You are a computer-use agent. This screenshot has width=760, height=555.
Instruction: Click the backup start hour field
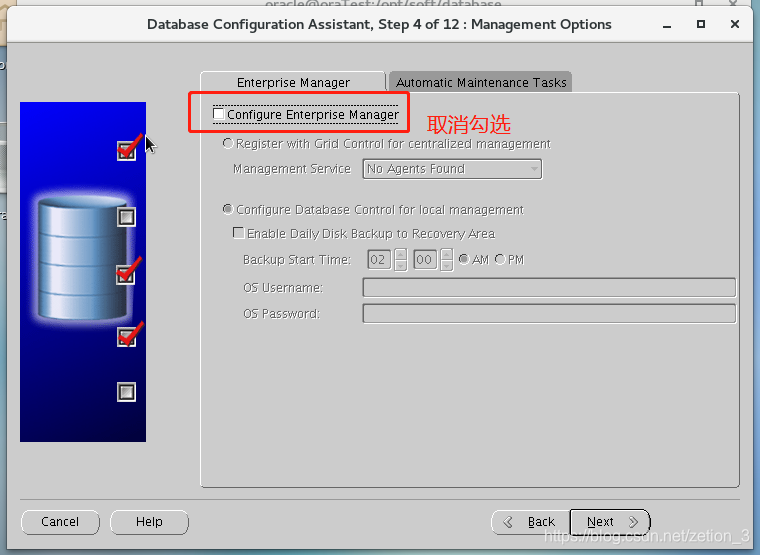point(379,260)
